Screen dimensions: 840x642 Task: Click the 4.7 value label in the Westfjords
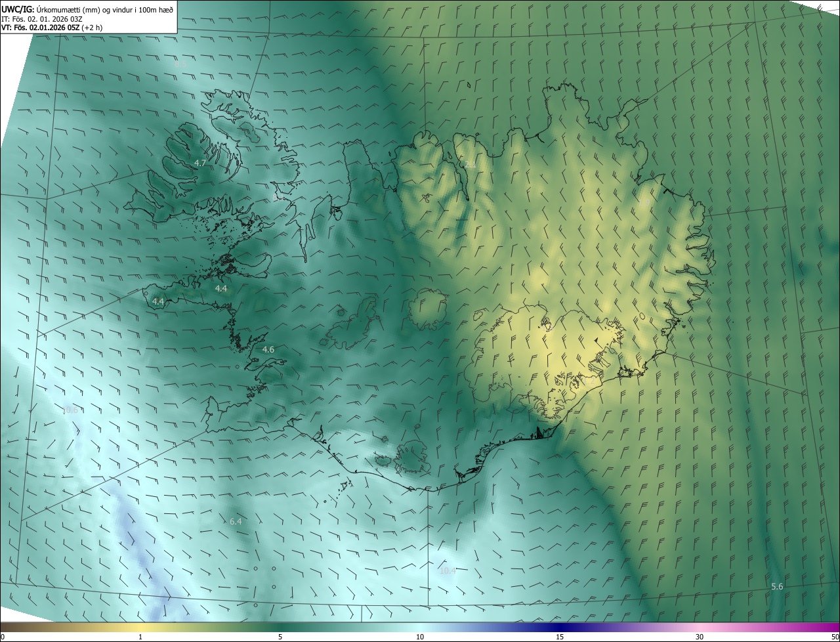(x=200, y=163)
